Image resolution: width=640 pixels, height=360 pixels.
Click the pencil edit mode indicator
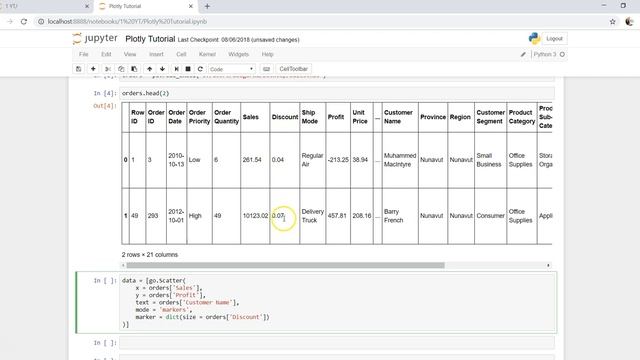pos(523,54)
